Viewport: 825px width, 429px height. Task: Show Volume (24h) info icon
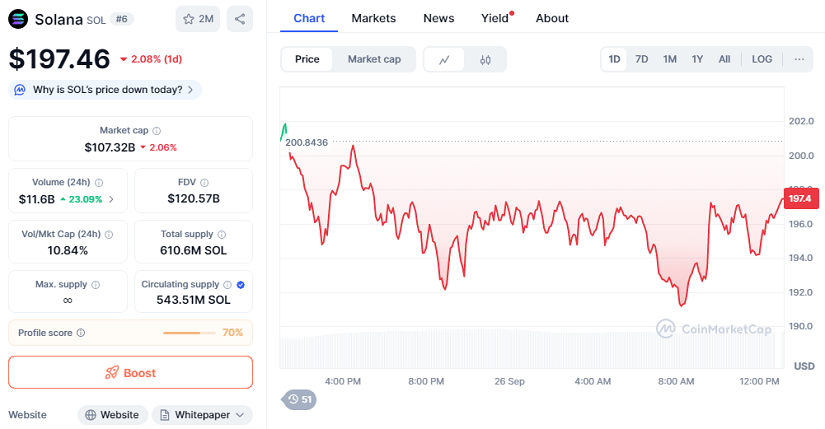[x=99, y=183]
